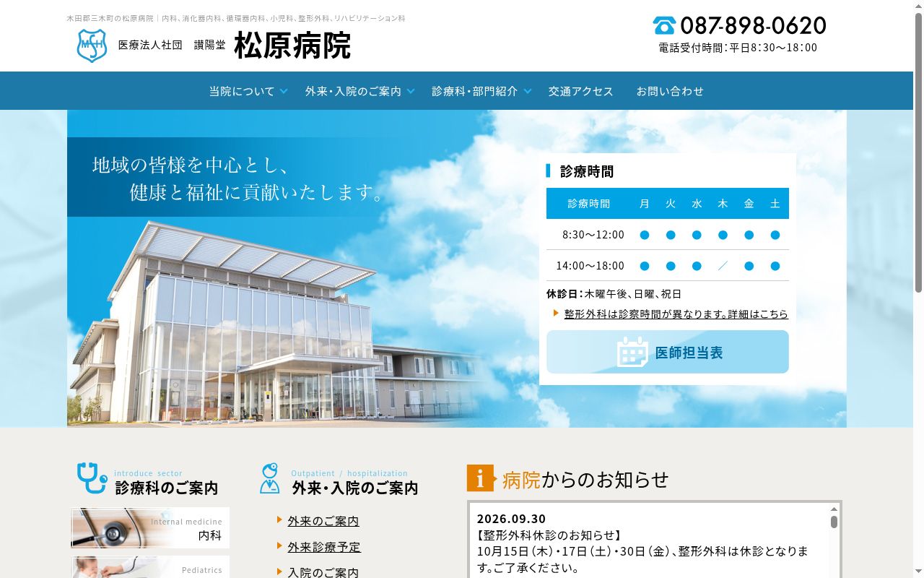Open the 入院のご案内 link
This screenshot has height=578, width=924.
tap(323, 572)
